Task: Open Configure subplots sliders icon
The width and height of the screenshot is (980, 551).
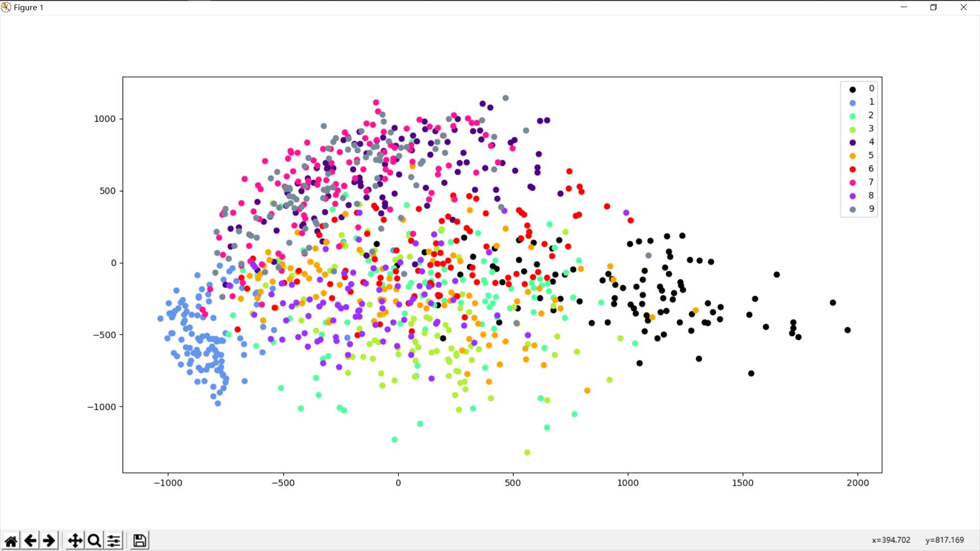Action: (114, 540)
